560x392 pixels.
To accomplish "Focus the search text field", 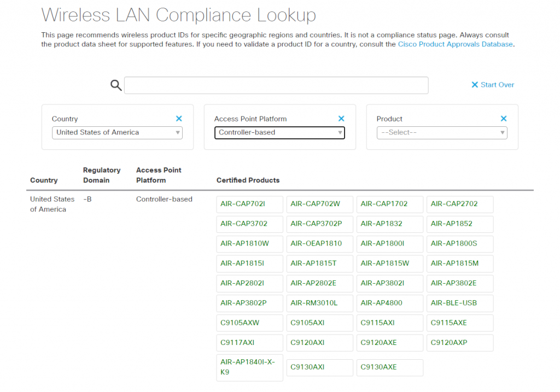I will point(276,85).
